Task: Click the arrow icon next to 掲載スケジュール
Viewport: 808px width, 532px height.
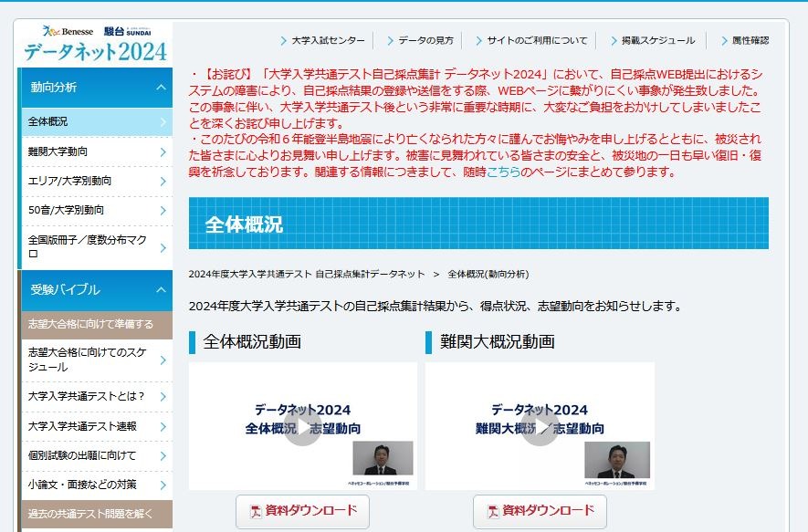Action: point(614,39)
